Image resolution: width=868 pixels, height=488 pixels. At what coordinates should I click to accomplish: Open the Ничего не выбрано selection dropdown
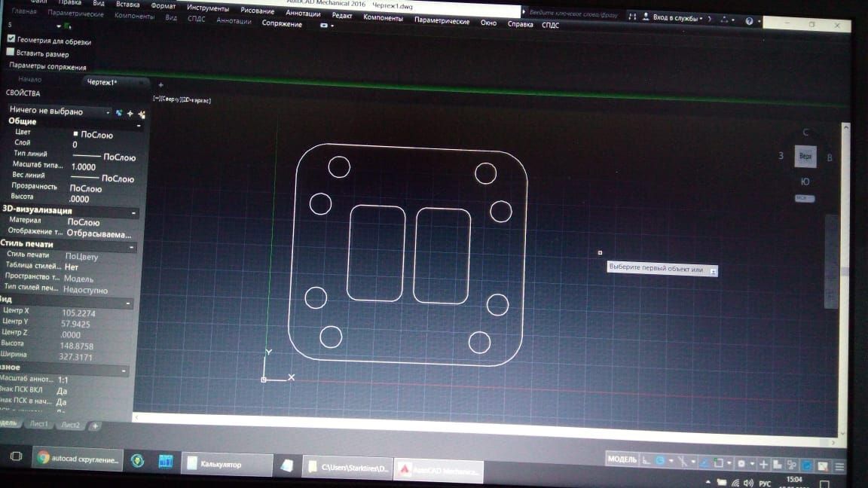coord(60,111)
